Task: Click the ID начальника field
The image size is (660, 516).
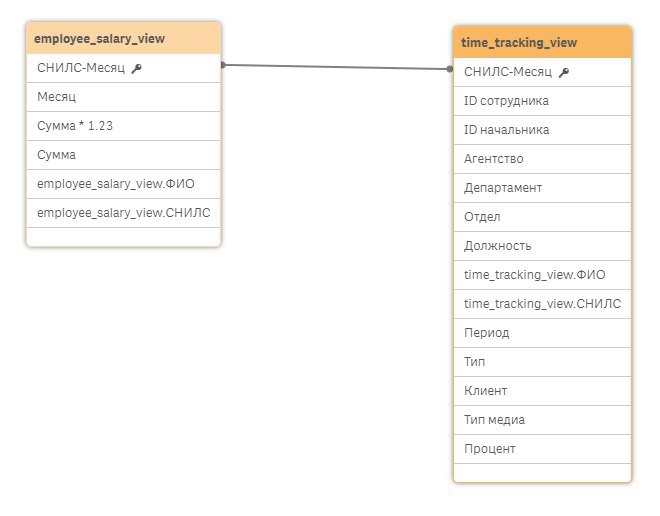Action: click(543, 130)
